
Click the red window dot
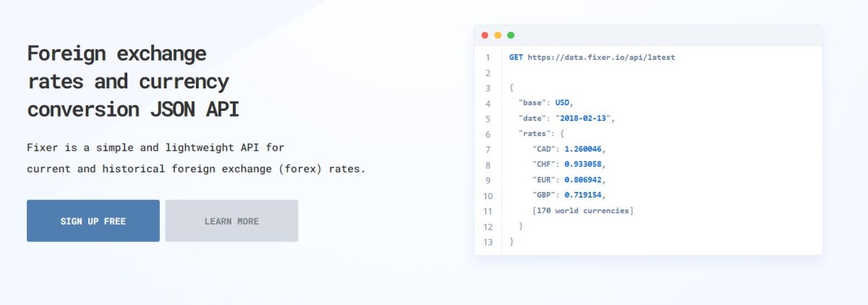pos(485,35)
